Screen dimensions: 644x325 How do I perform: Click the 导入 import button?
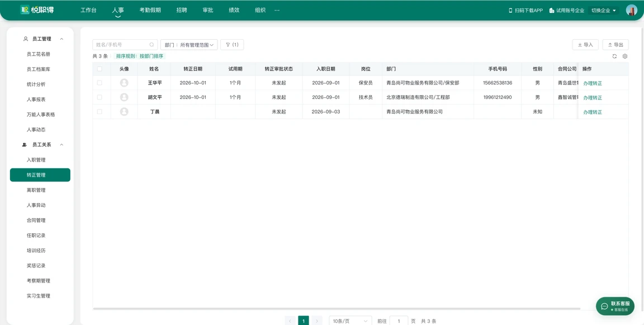coord(585,44)
